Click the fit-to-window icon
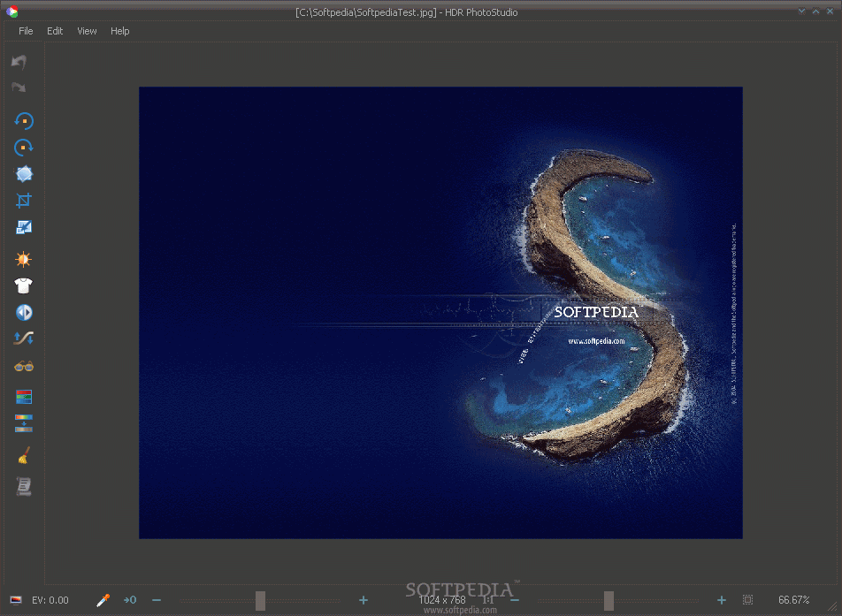The height and width of the screenshot is (616, 842). click(x=747, y=599)
